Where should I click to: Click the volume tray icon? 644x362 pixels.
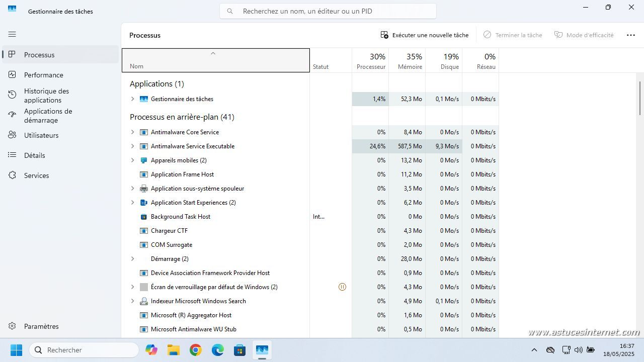coord(578,350)
